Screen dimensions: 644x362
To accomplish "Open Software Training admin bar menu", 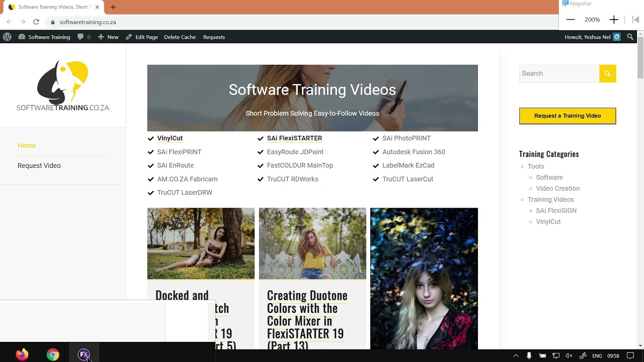I will 44,37.
